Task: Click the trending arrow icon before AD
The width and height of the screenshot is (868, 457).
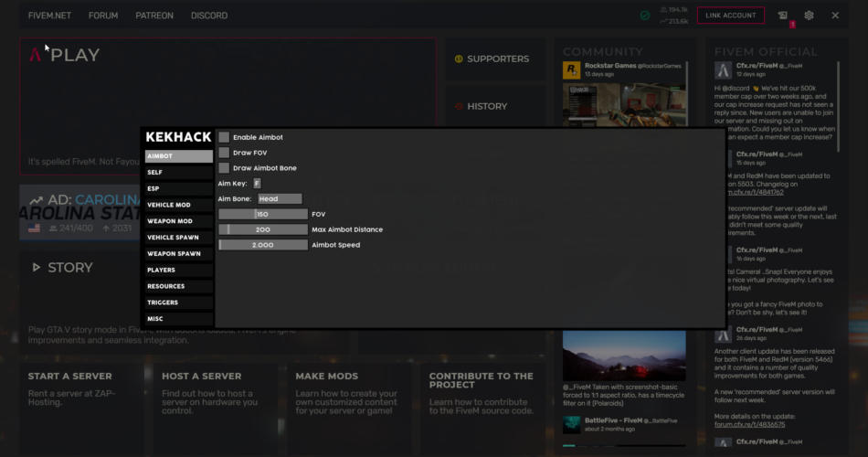Action: click(36, 200)
